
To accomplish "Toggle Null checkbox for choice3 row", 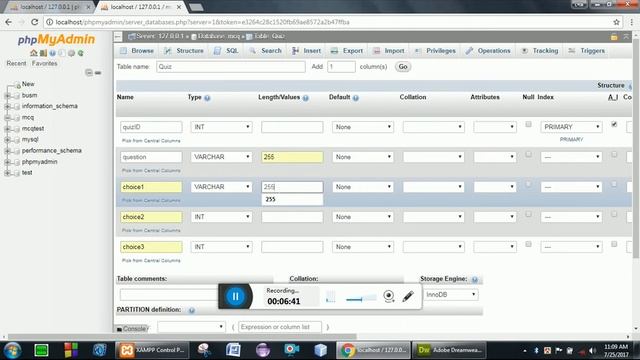I will coord(528,244).
